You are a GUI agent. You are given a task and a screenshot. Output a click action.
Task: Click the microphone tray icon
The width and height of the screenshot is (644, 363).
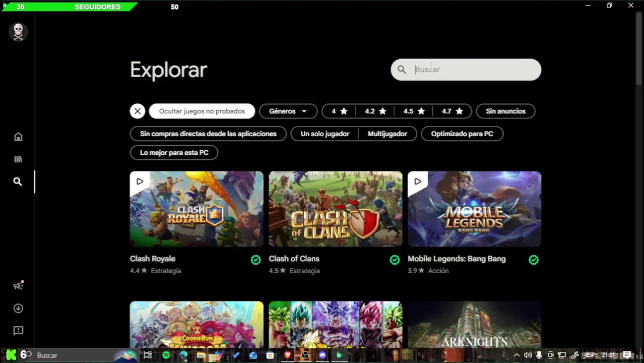[x=539, y=355]
